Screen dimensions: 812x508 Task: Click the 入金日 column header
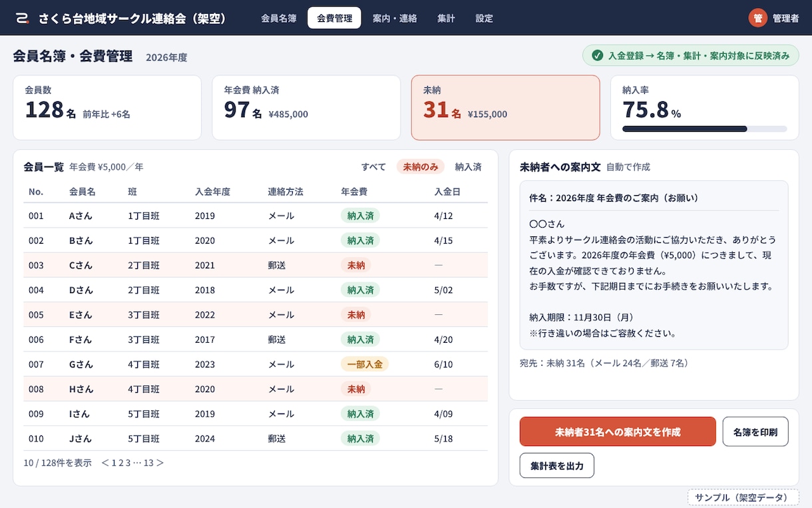(447, 192)
